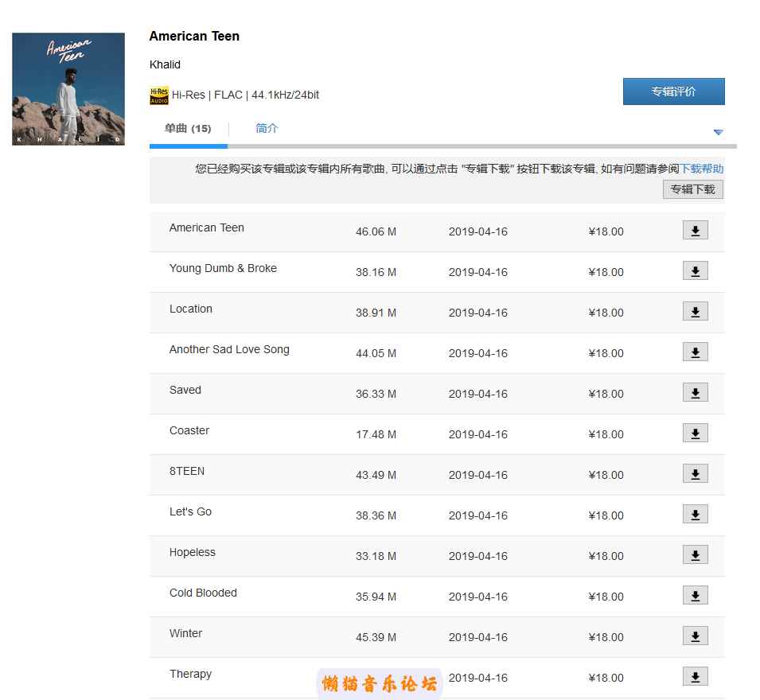
Task: Download the Hopeless track
Action: pos(695,554)
